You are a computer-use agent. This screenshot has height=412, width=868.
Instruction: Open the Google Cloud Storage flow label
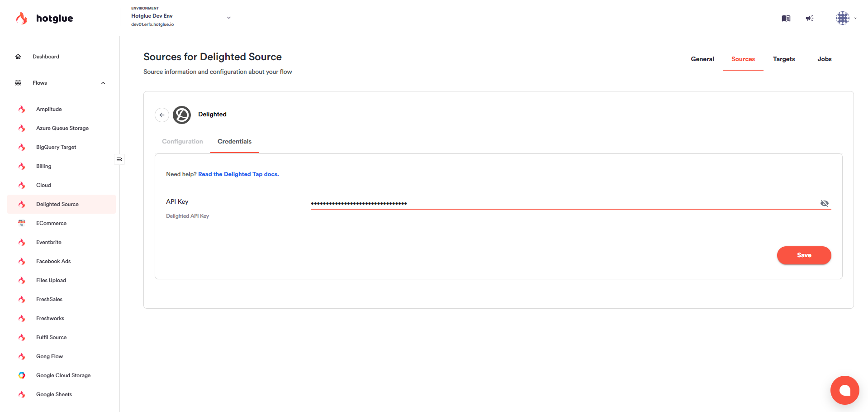click(63, 375)
